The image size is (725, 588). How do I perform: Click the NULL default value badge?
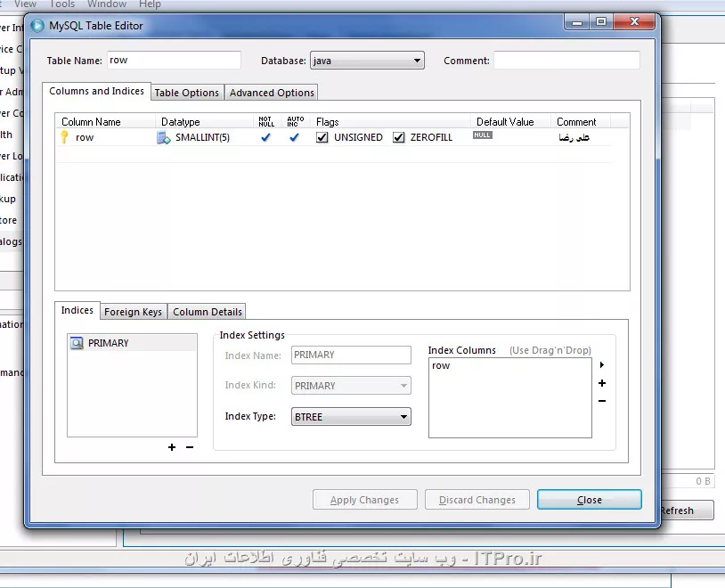[482, 135]
